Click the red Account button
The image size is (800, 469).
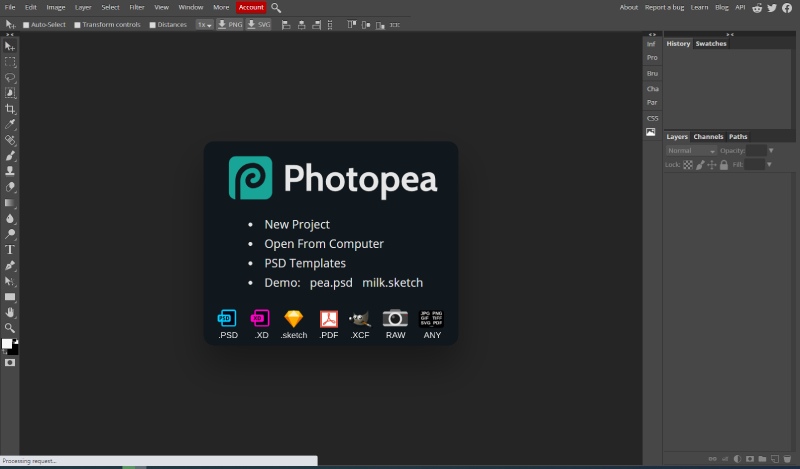tap(251, 8)
